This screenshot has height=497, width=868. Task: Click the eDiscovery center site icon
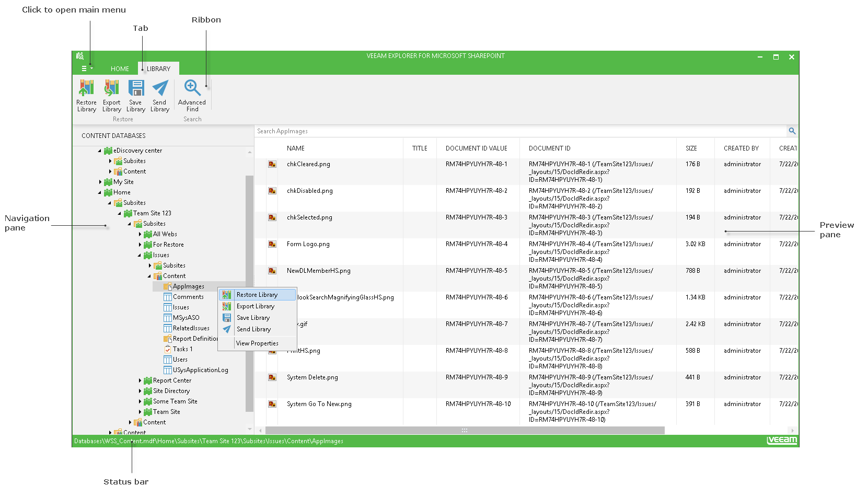coord(108,151)
